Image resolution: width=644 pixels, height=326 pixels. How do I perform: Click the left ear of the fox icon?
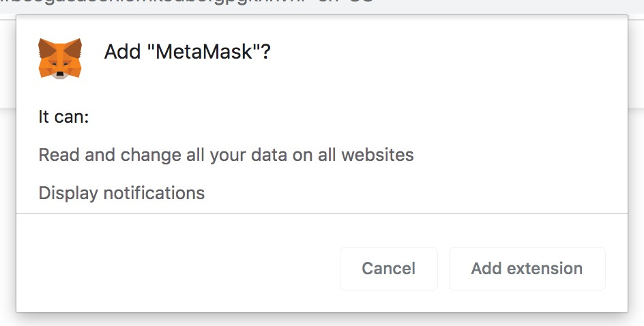46,48
